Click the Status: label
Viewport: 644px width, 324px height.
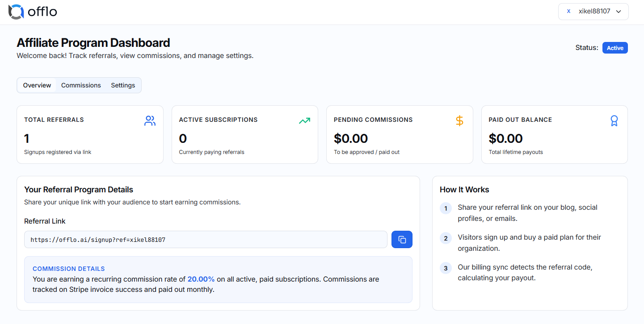click(587, 48)
